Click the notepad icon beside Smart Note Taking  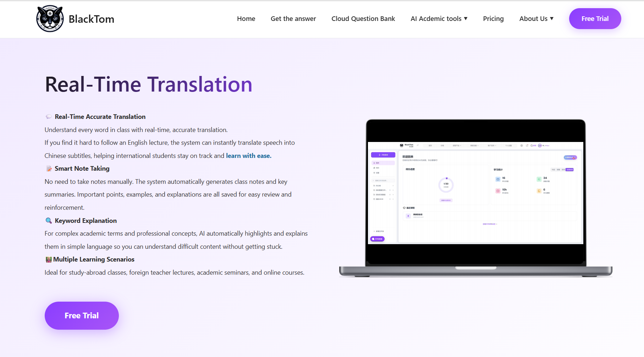[x=49, y=169]
